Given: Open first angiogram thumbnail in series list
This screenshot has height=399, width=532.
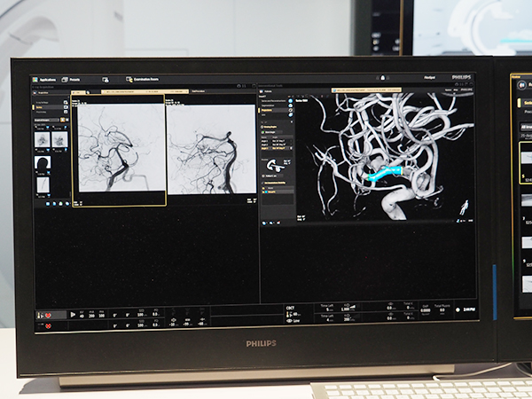Looking at the screenshot, I should coord(43,139).
